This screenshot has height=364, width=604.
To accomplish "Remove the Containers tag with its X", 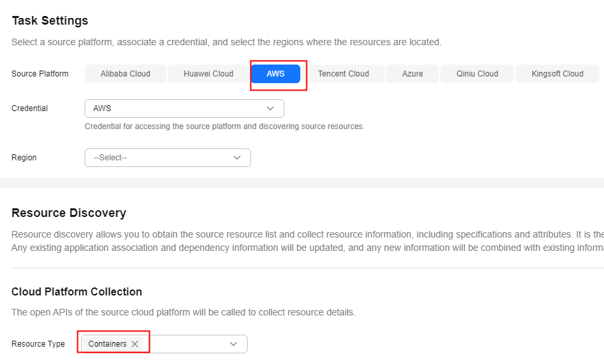I will pyautogui.click(x=135, y=344).
